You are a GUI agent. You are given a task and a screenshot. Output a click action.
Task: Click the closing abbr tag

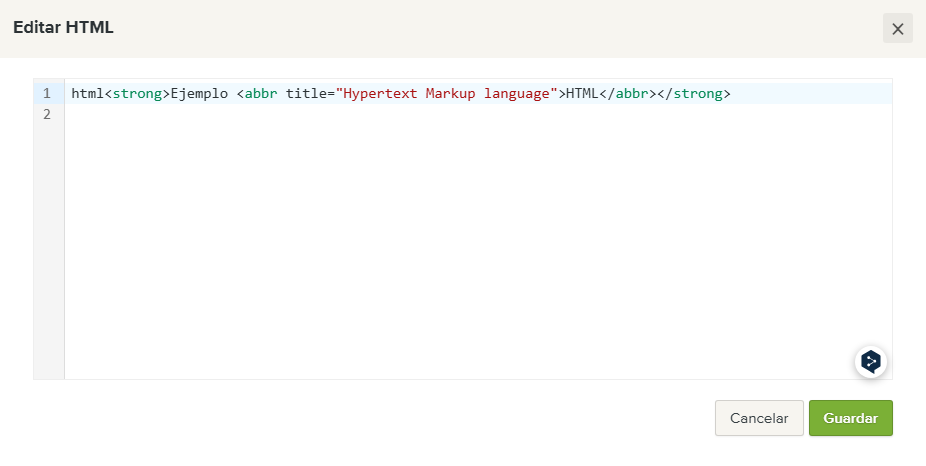pyautogui.click(x=628, y=93)
